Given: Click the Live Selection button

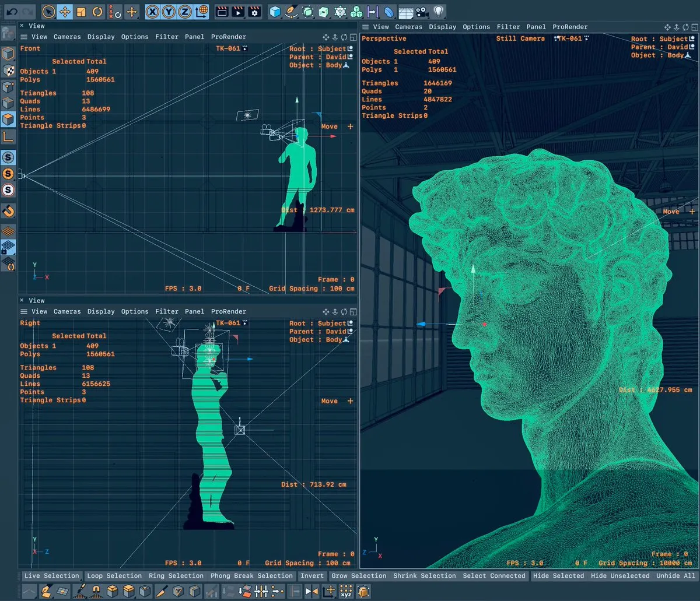Looking at the screenshot, I should (x=51, y=576).
